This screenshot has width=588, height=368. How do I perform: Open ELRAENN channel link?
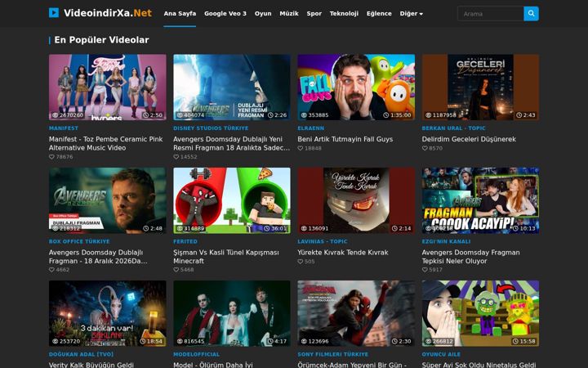(x=310, y=128)
